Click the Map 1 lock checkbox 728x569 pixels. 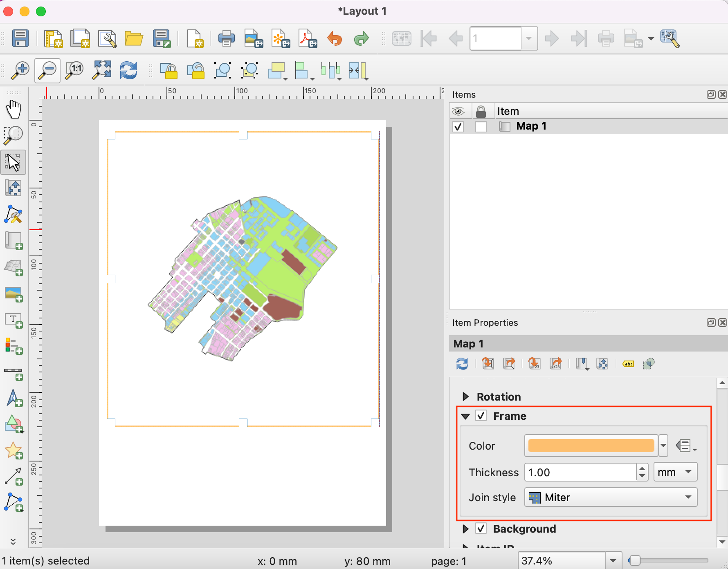[481, 127]
